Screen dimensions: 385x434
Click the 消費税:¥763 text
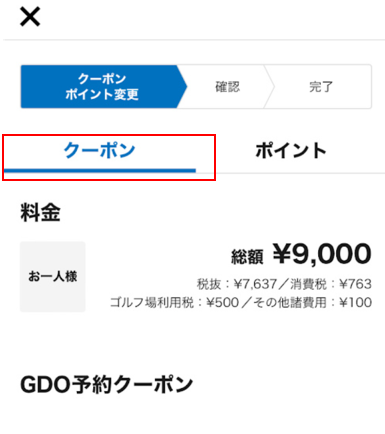pos(331,284)
